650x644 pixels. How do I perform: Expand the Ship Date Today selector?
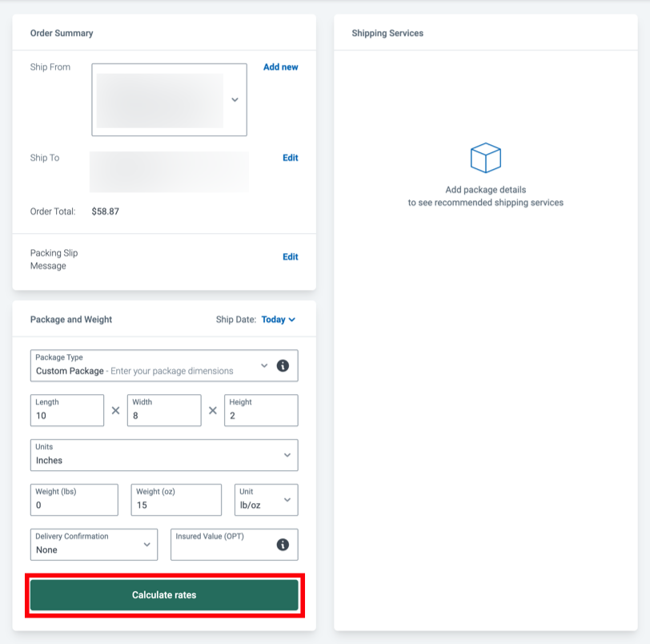279,319
